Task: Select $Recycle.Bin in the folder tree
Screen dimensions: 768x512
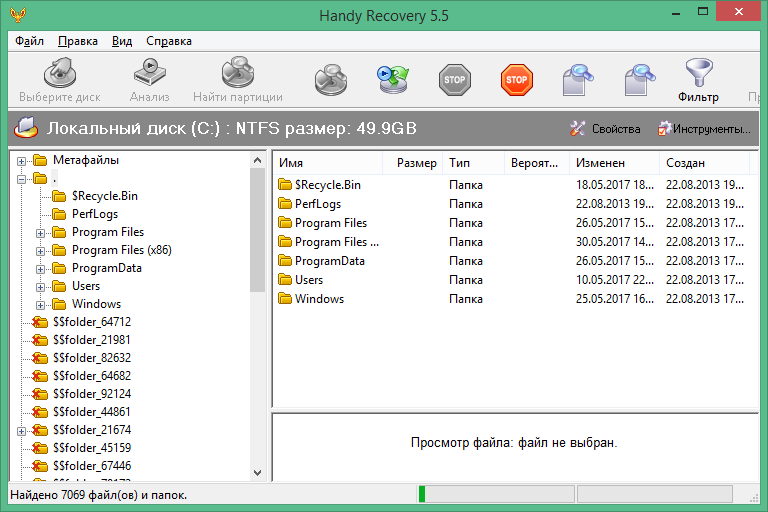Action: tap(105, 196)
